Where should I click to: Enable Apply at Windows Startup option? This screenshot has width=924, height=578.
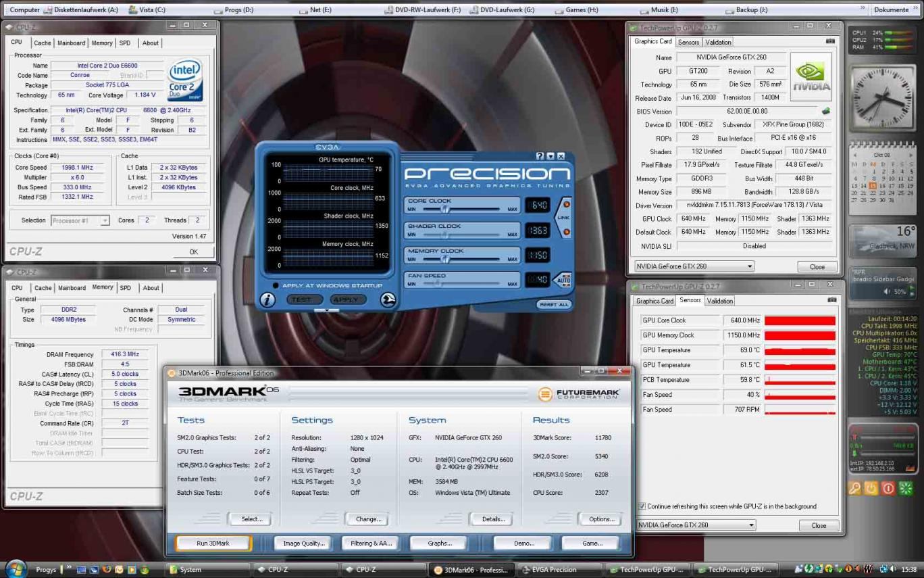276,285
